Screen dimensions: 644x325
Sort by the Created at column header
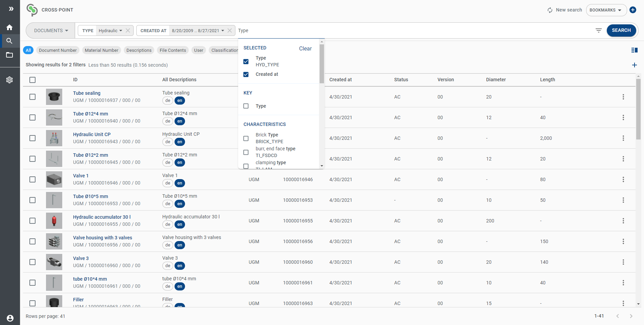pyautogui.click(x=340, y=80)
